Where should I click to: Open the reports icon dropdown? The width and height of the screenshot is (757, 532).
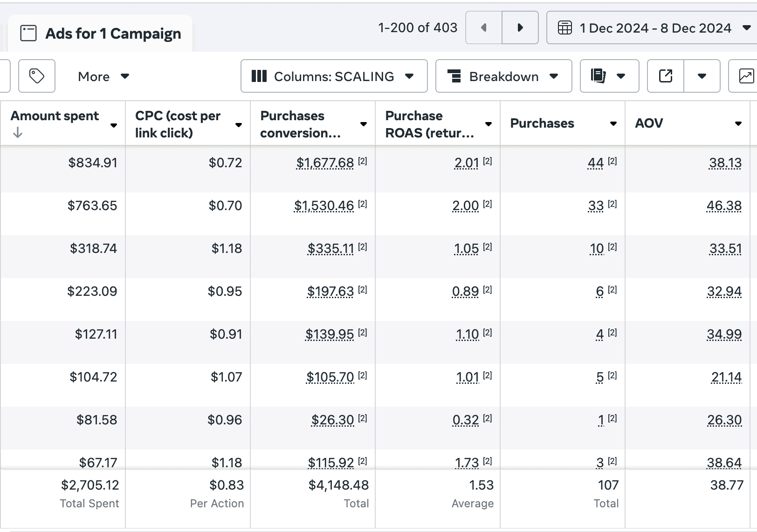(609, 76)
